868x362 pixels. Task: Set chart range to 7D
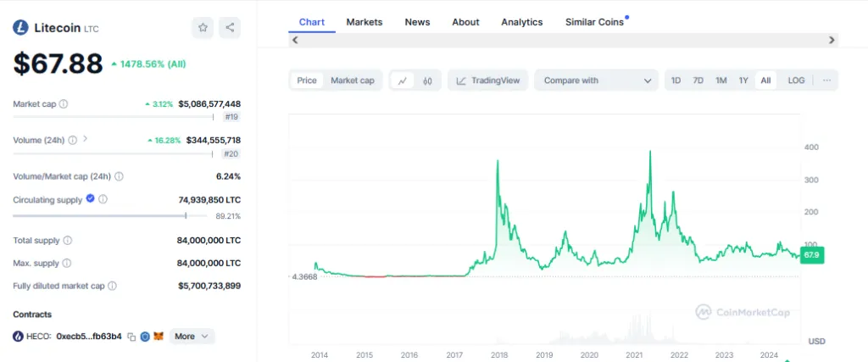(698, 81)
